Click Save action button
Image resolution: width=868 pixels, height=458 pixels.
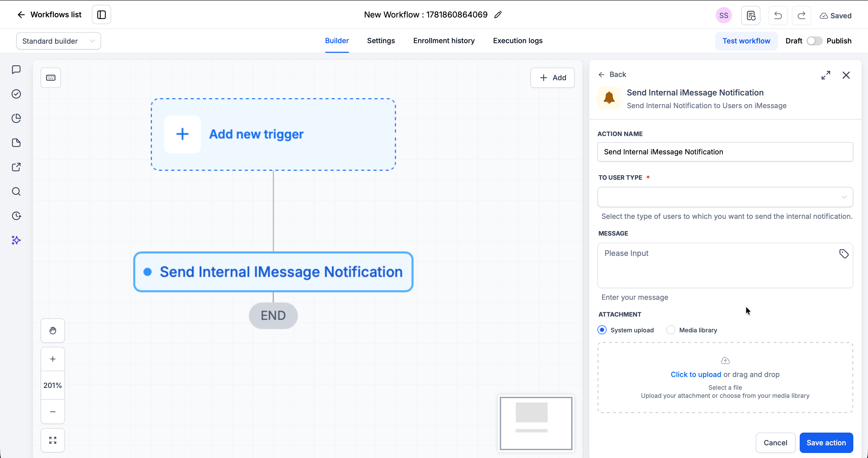[x=826, y=443]
